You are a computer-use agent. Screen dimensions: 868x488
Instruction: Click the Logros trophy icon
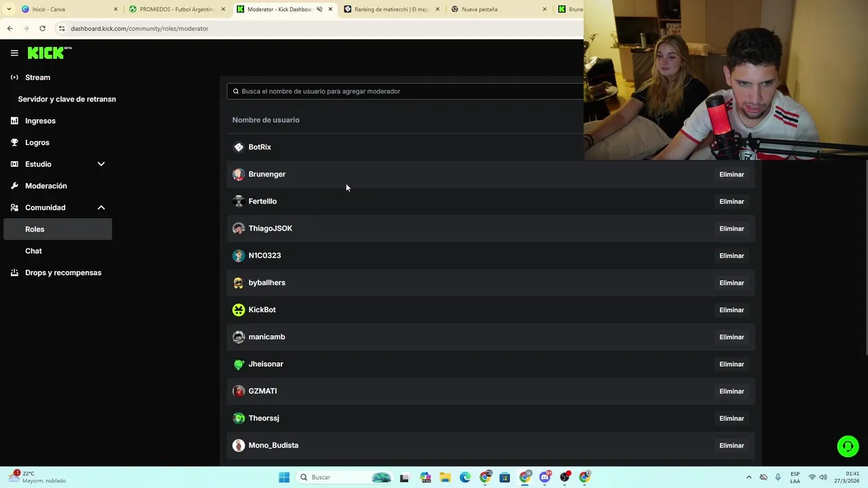(x=14, y=142)
